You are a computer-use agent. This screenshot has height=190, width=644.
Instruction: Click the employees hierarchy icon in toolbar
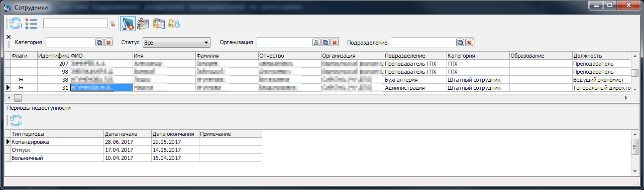pos(143,23)
